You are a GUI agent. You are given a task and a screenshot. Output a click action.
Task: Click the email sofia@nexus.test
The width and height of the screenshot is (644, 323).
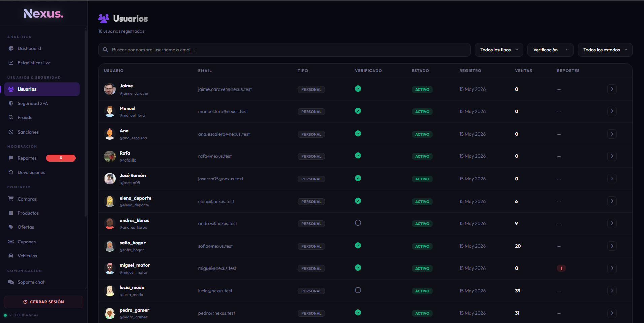[x=215, y=246]
